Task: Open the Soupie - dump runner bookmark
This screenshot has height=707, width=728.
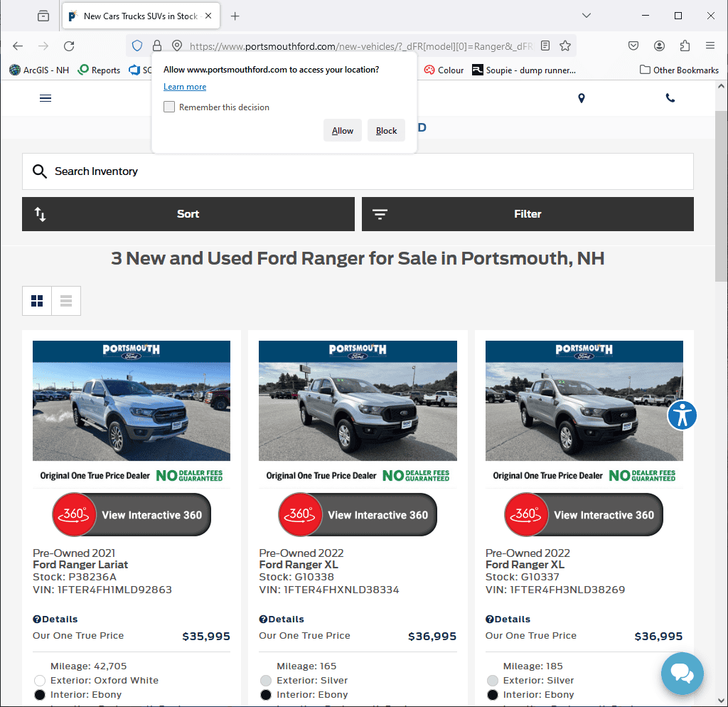Action: click(524, 70)
